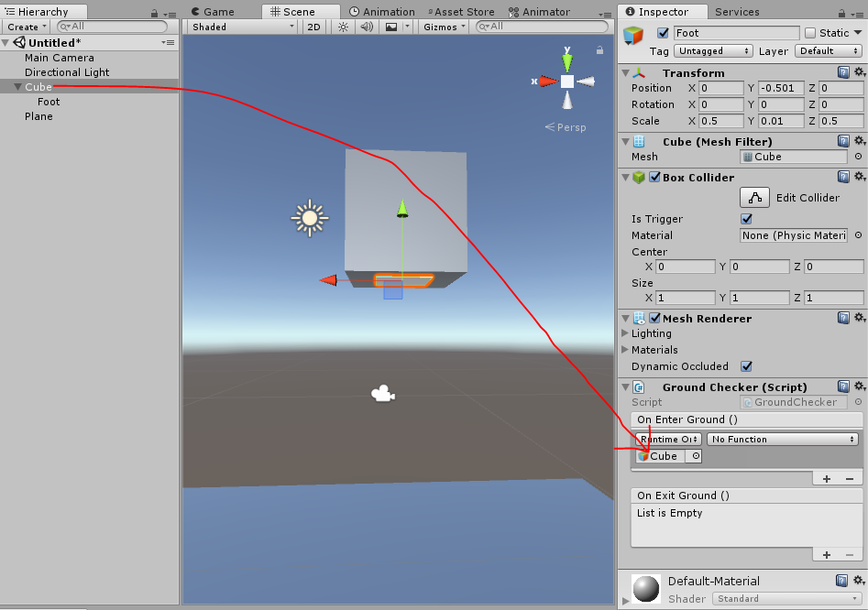Click the Hierarchy search field

tap(112, 26)
